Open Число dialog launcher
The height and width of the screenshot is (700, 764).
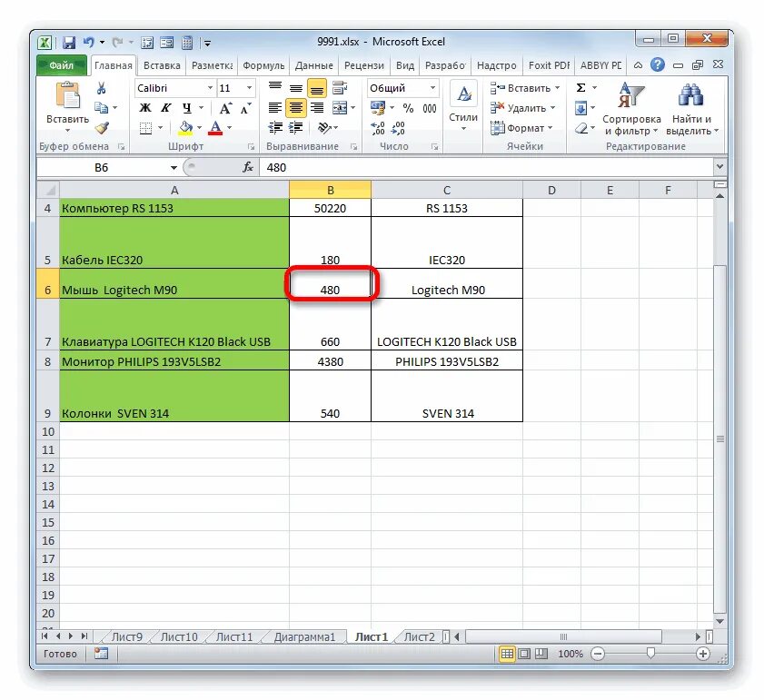(434, 146)
